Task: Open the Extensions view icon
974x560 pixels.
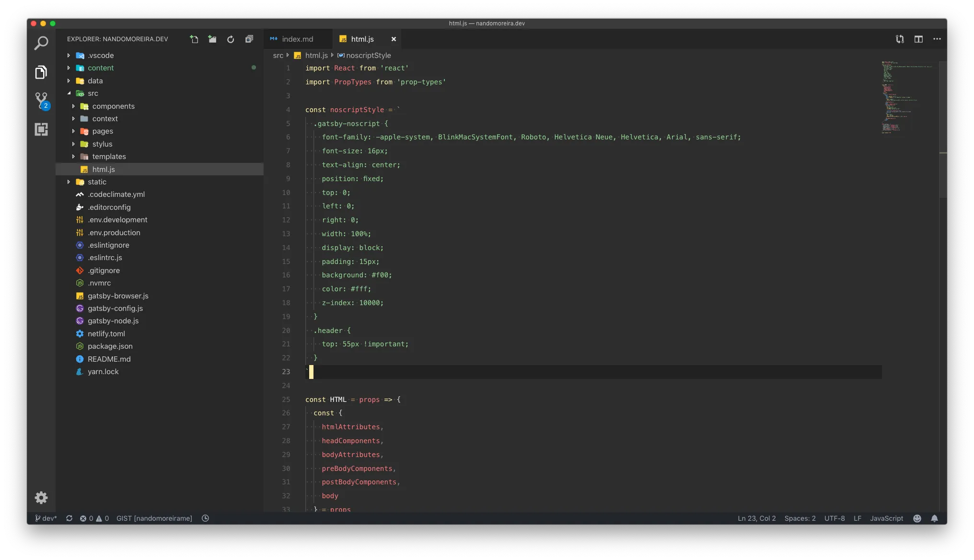Action: 41,129
